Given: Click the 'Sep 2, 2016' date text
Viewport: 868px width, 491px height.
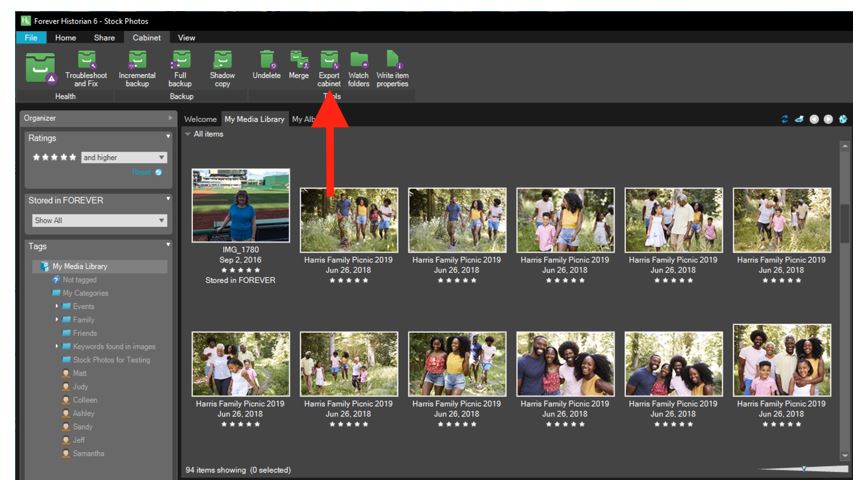Looking at the screenshot, I should (240, 260).
